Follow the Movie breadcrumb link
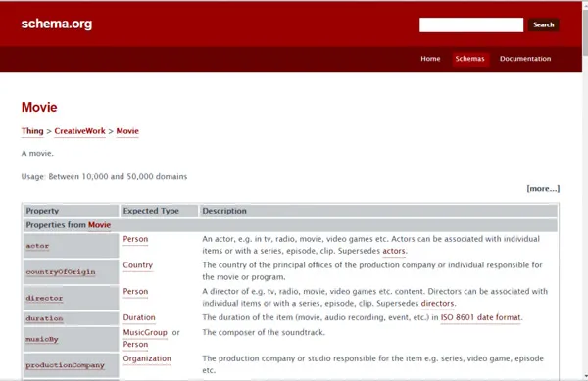This screenshot has width=588, height=381. pos(127,131)
